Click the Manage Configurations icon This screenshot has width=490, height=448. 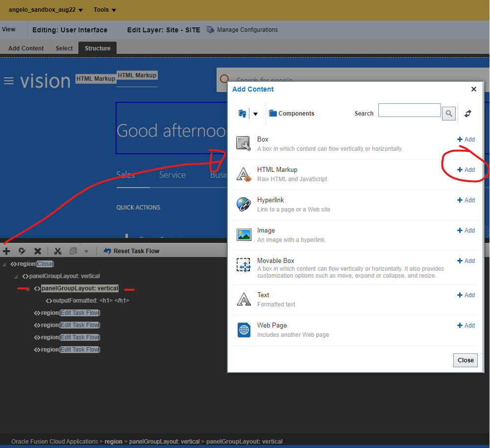click(x=211, y=30)
